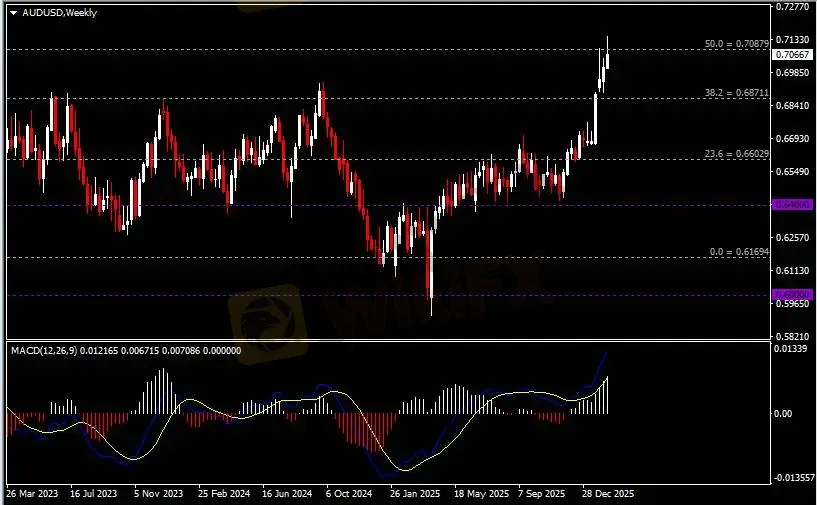
Task: Click the 23.6 = 0.66029 Fibonacci label
Action: (736, 153)
